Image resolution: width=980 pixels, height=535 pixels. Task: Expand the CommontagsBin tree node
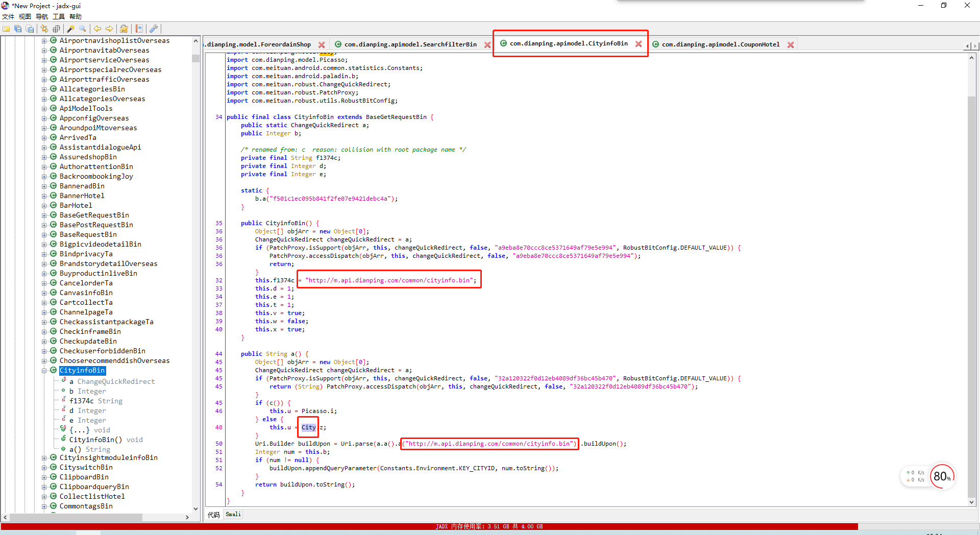tap(44, 506)
